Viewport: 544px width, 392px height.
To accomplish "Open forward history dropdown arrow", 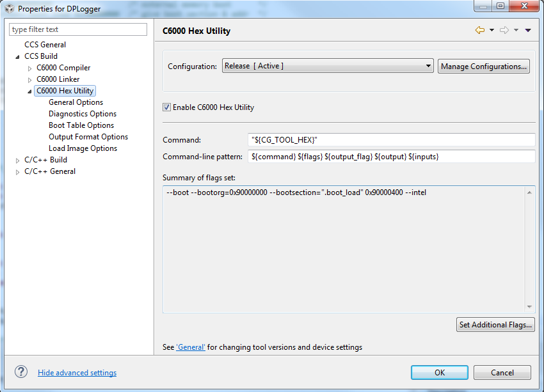I will (x=516, y=30).
